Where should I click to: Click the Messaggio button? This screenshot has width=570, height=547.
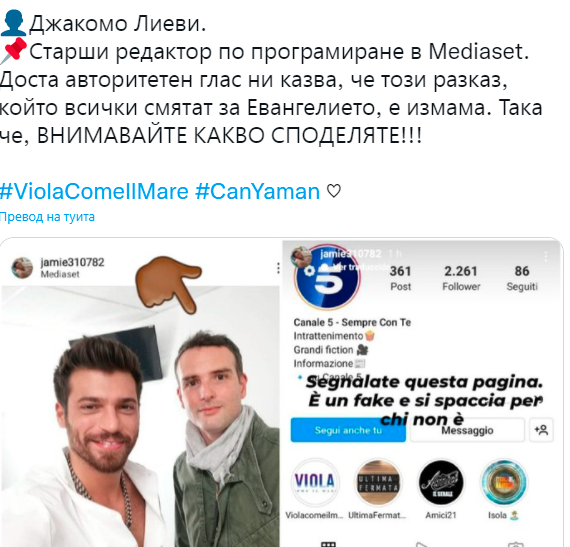[x=467, y=430]
